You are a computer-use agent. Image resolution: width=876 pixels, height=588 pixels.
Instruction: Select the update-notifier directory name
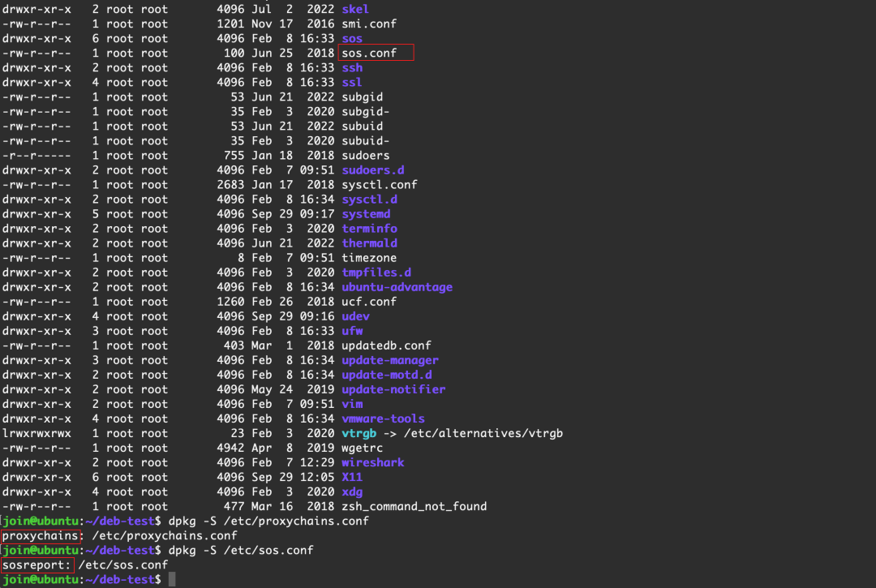(x=393, y=389)
